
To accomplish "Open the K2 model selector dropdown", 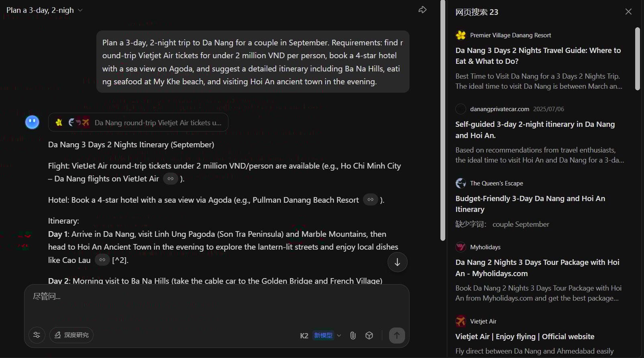I will (x=320, y=336).
